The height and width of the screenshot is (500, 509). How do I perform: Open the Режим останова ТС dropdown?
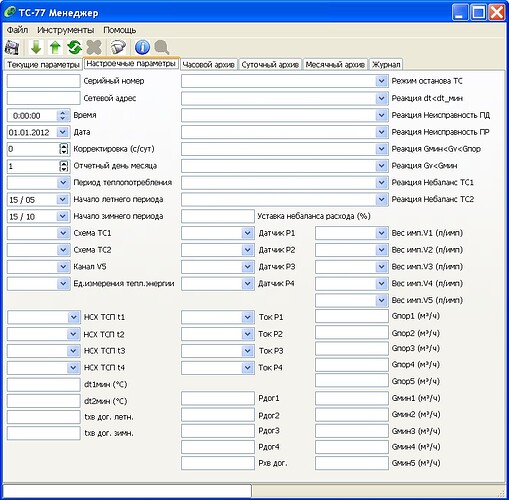coord(381,81)
